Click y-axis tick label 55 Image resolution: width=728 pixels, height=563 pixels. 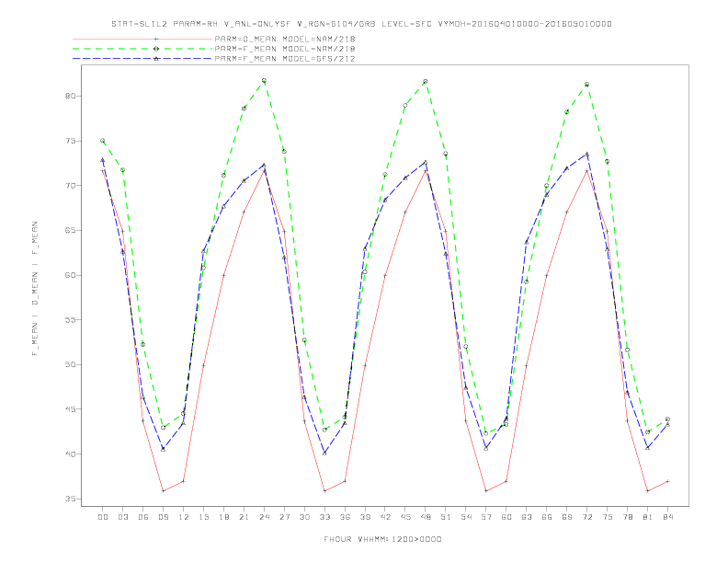70,320
